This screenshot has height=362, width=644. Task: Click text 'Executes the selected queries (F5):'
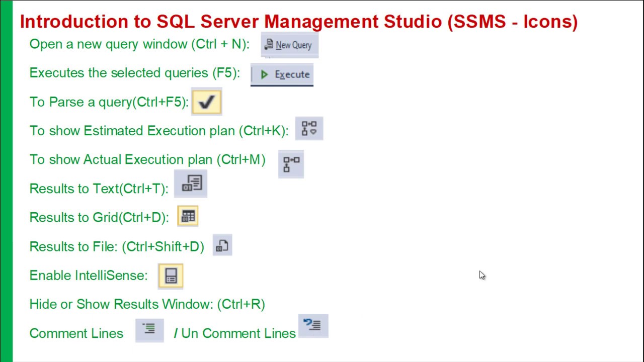tap(135, 73)
